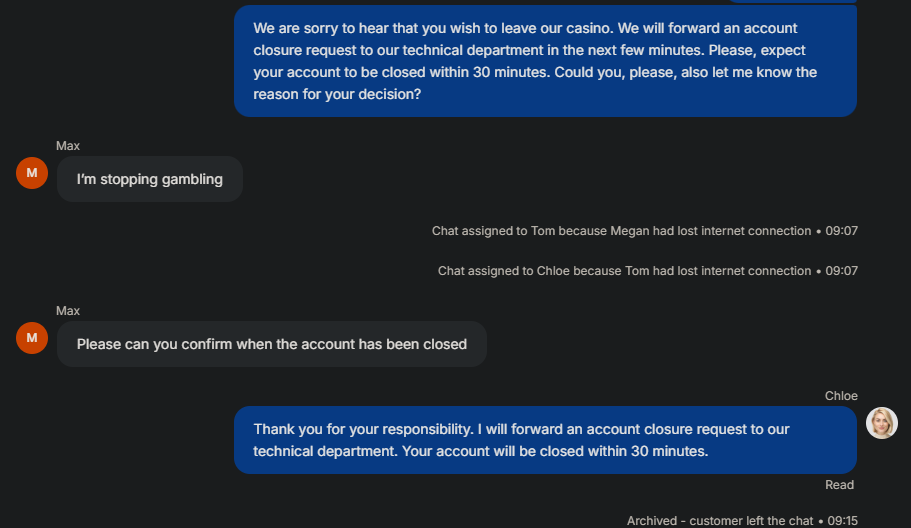Click the 09:07 timestamp on the Chloe assignment
The image size is (911, 528).
[x=841, y=271]
